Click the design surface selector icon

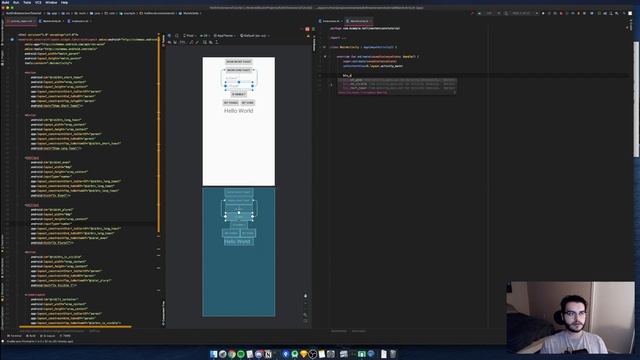(169, 36)
